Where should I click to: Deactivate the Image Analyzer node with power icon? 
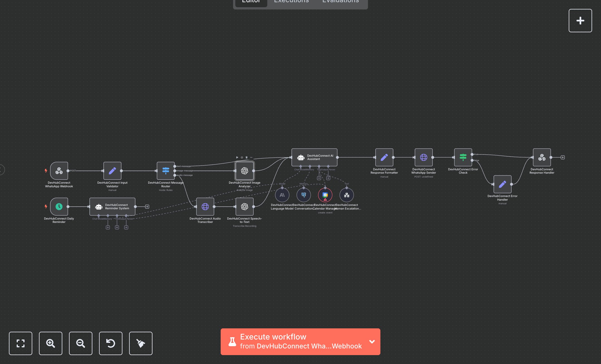[242, 158]
